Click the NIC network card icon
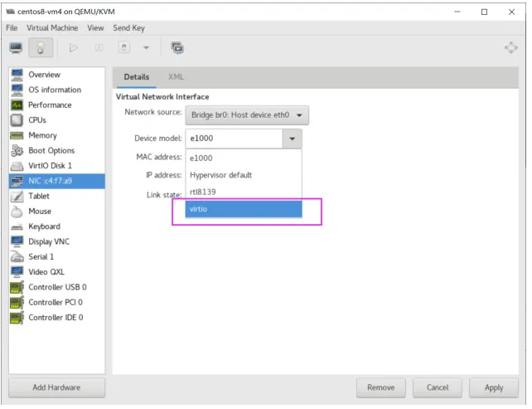The height and width of the screenshot is (409, 532). coord(17,181)
